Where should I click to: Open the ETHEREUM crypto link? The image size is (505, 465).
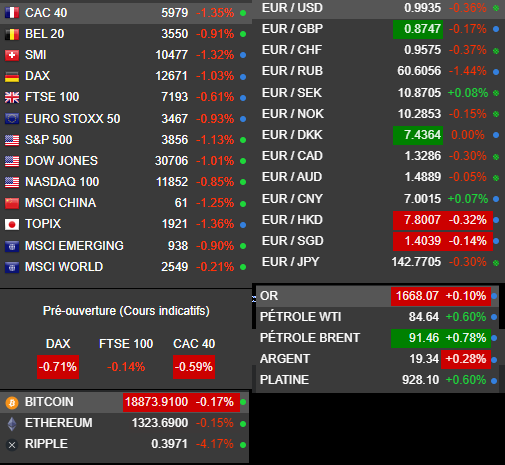(x=59, y=423)
